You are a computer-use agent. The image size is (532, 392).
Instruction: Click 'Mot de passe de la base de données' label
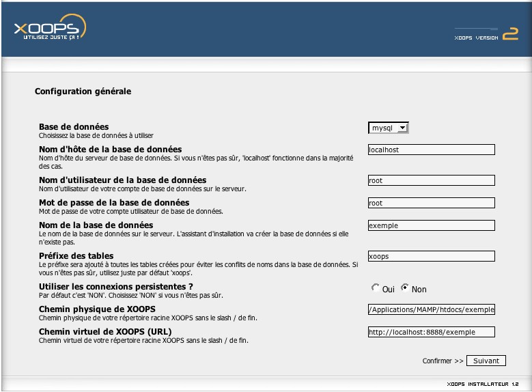[114, 203]
